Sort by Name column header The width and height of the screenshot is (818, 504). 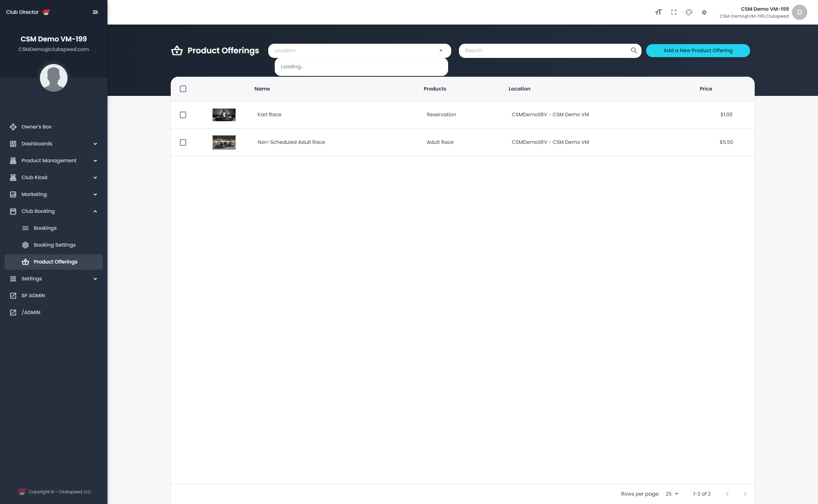[x=262, y=89]
